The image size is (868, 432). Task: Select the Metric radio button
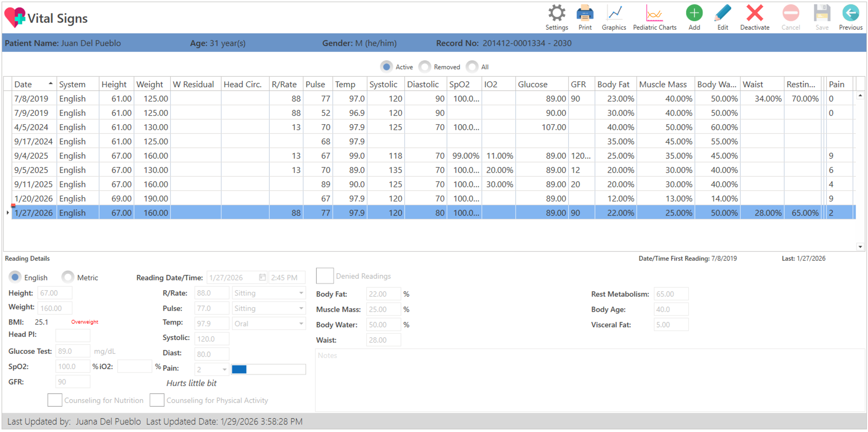(x=68, y=277)
